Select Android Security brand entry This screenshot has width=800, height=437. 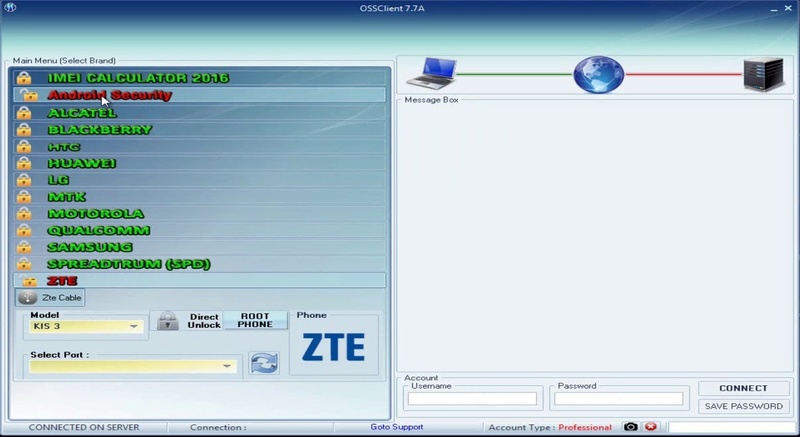pos(199,95)
